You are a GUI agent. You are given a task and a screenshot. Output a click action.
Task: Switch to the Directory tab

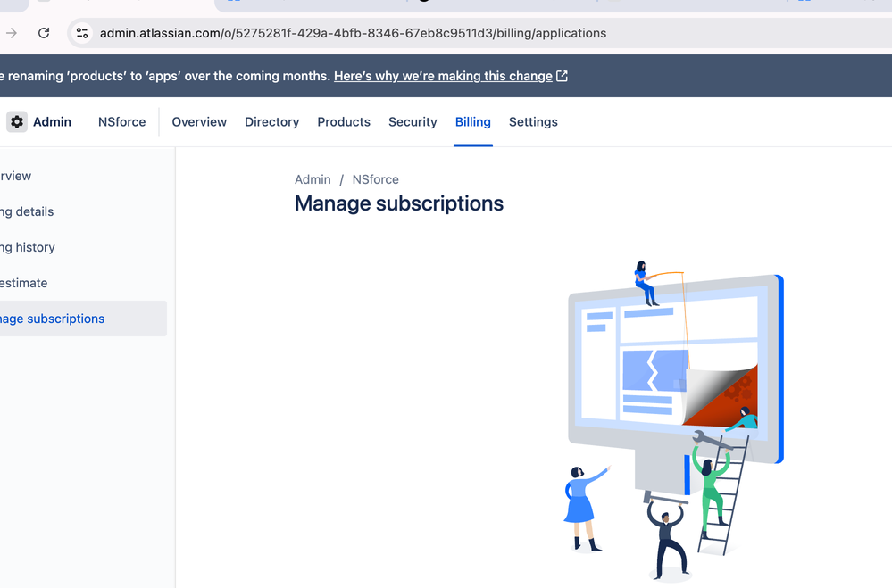click(x=272, y=121)
